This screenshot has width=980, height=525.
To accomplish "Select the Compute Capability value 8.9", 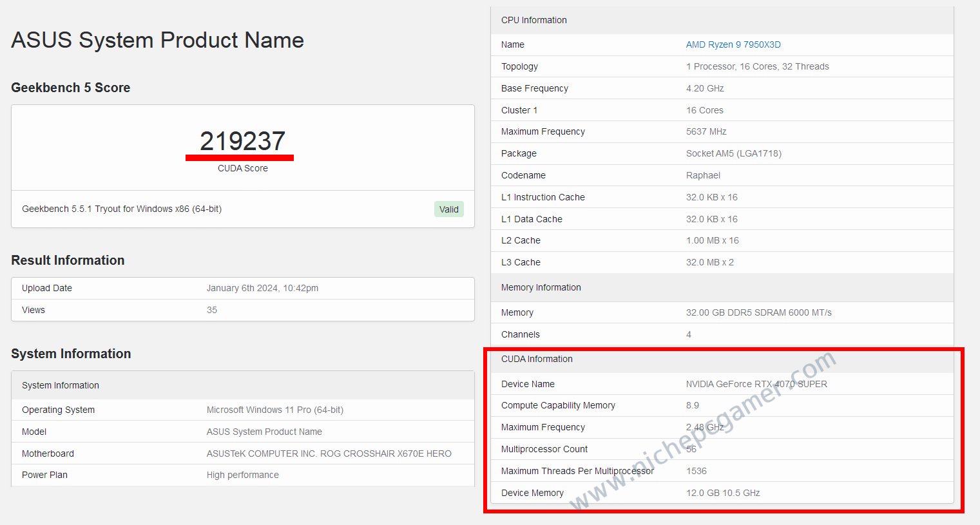I will [x=693, y=405].
